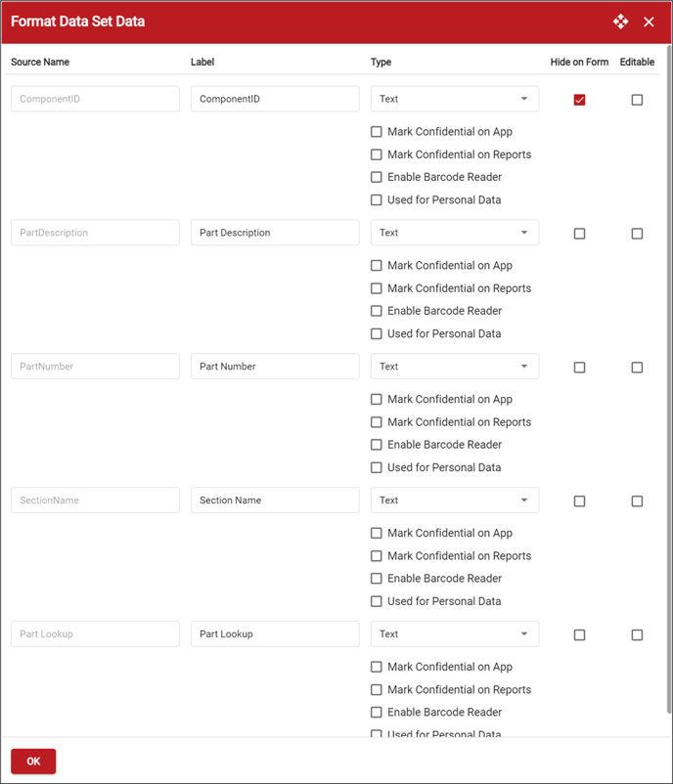673x784 pixels.
Task: Mark ComponentID Confidential on Reports
Action: 377,154
